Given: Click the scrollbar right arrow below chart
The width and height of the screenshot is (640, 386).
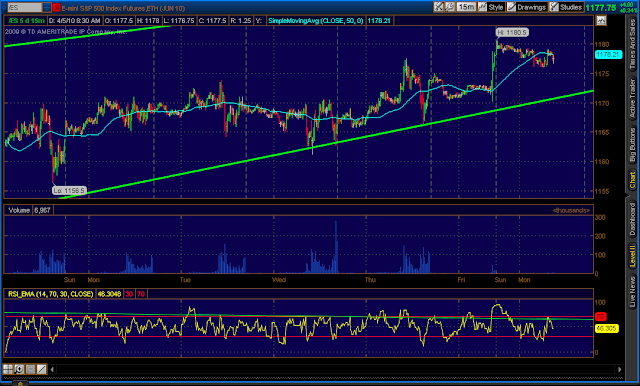Looking at the screenshot, I should 620,369.
